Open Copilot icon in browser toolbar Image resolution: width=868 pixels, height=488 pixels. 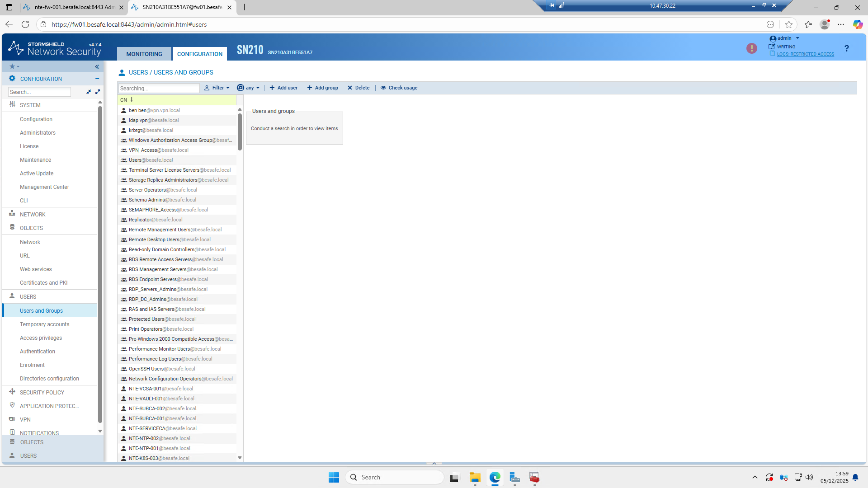tap(858, 24)
